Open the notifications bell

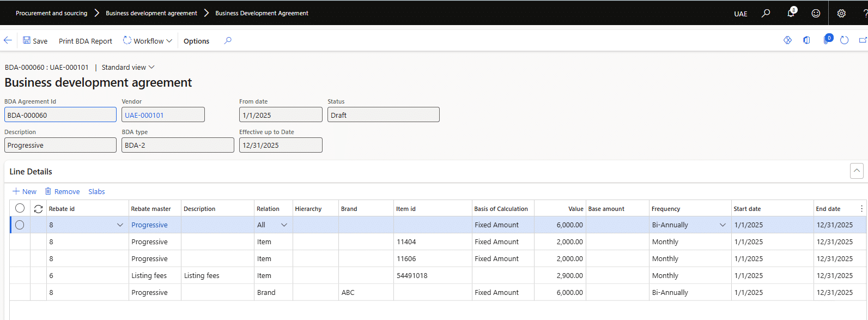(x=791, y=13)
